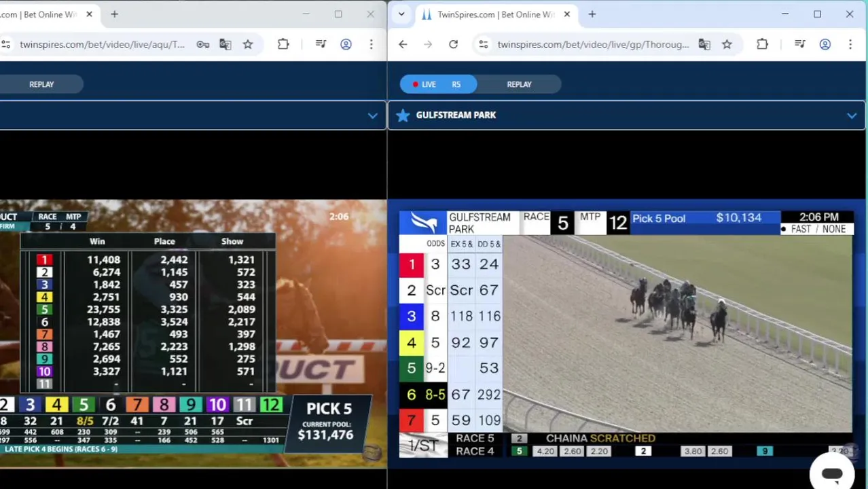The height and width of the screenshot is (489, 868).
Task: Click the PICK 5 current pool $131,476
Action: pyautogui.click(x=325, y=434)
